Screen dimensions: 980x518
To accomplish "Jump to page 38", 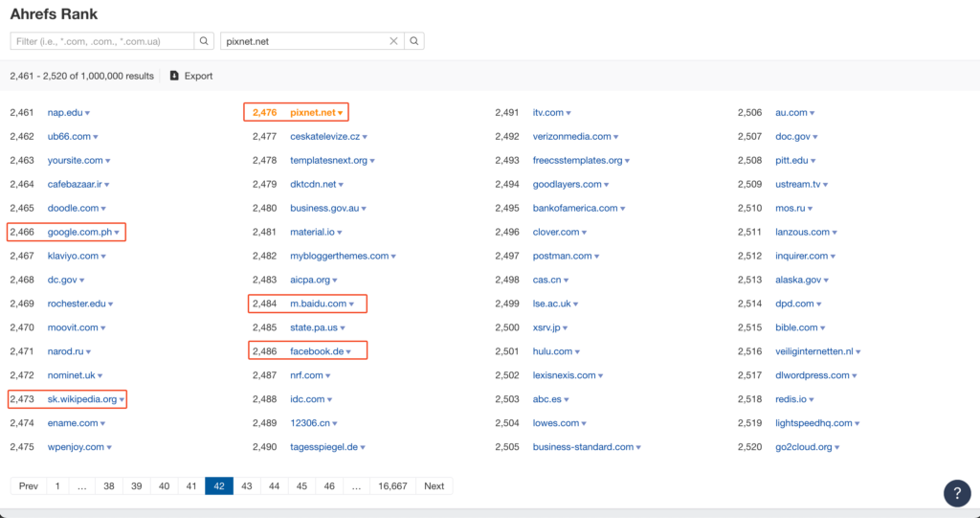I will (109, 486).
